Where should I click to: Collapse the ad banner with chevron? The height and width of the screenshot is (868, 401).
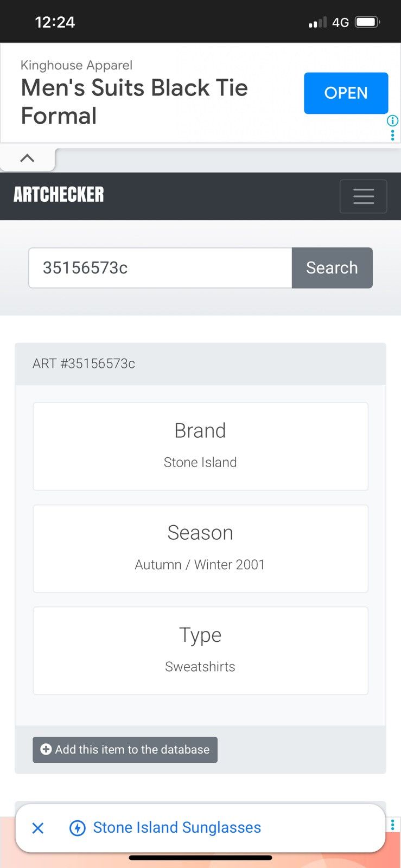pyautogui.click(x=27, y=158)
